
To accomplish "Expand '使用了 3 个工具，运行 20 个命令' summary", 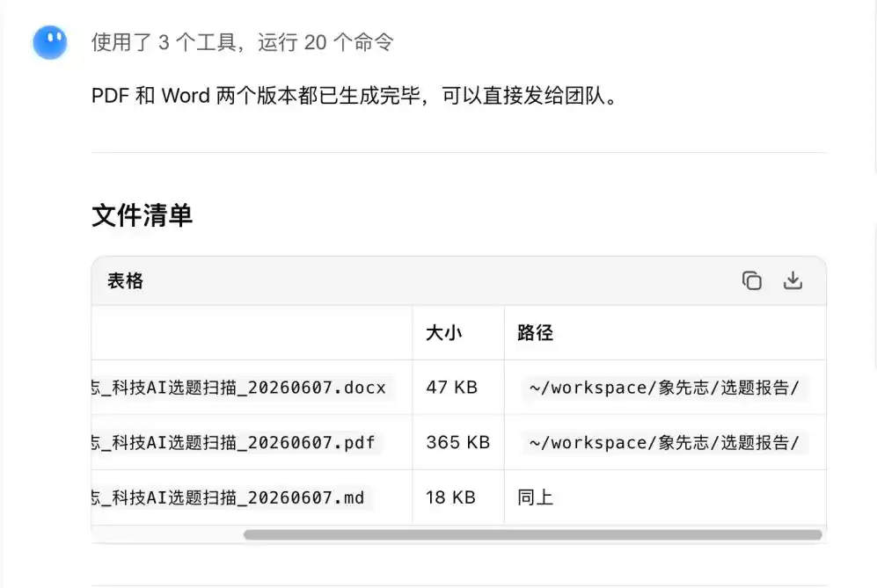I will click(242, 42).
